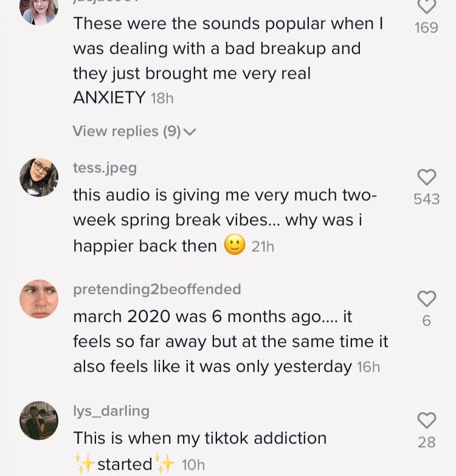This screenshot has height=476, width=456.
Task: Tap lys_darling's profile avatar
Action: coord(39,421)
